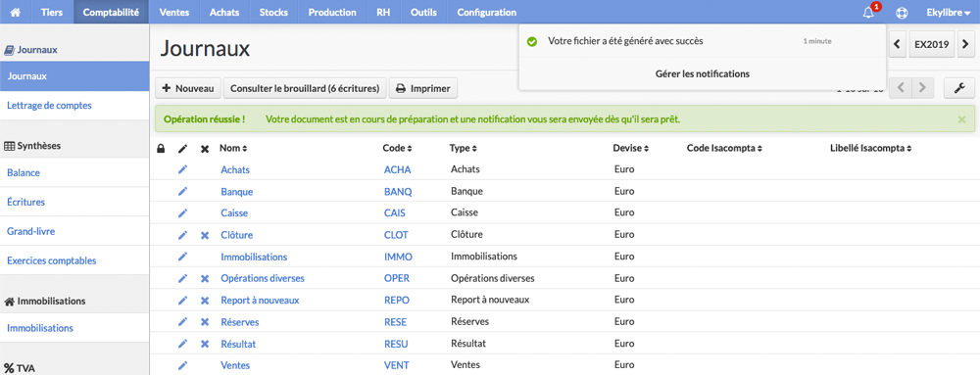Edit the Opérations diverses journal pencil
This screenshot has width=980, height=375.
tap(182, 278)
